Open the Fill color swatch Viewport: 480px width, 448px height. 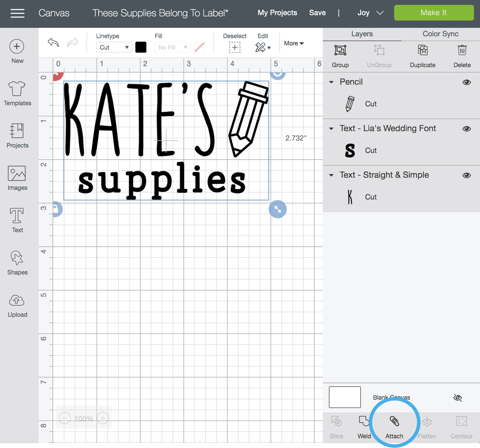coord(199,47)
